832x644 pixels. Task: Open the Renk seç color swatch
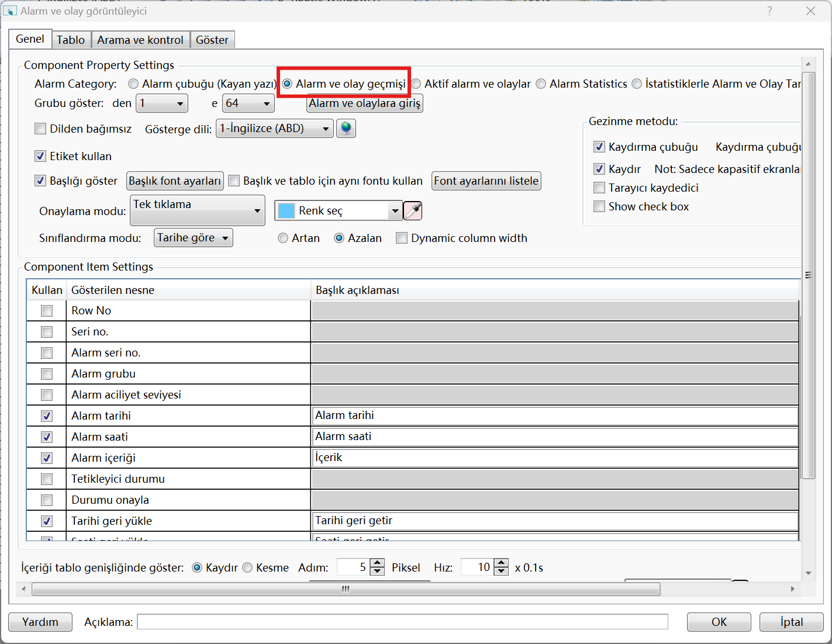338,210
